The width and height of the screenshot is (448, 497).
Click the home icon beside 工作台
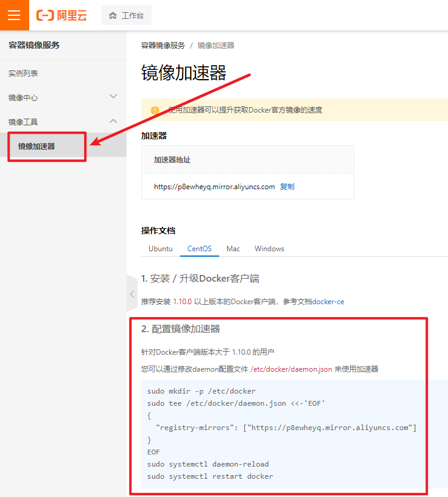point(113,16)
